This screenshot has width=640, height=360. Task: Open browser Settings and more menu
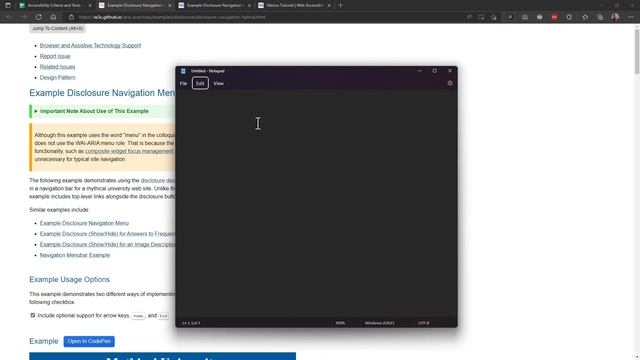631,17
